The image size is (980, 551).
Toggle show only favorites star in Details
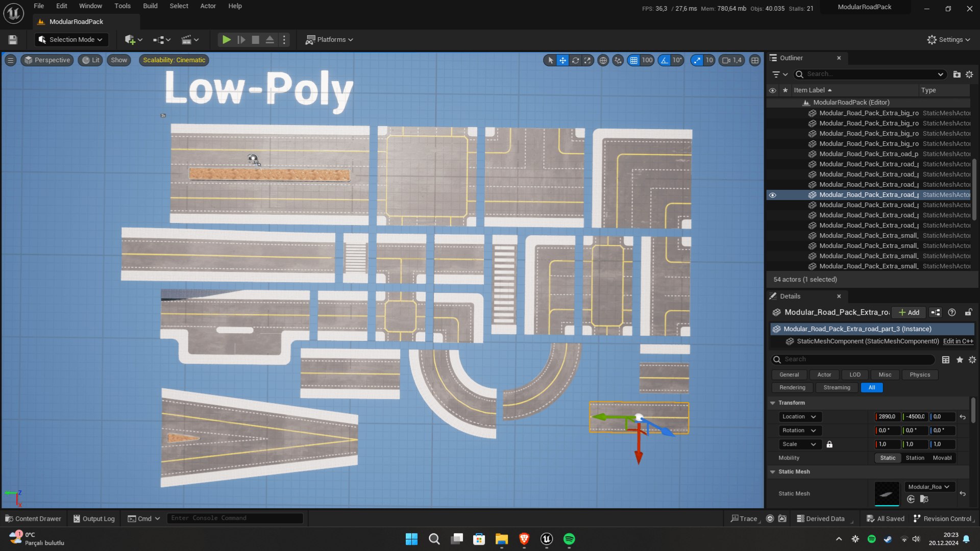[x=960, y=360]
